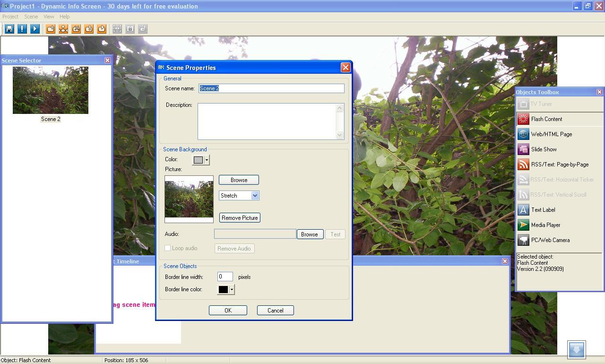Click the blue Save project toolbar icon
605x364 pixels.
9,29
